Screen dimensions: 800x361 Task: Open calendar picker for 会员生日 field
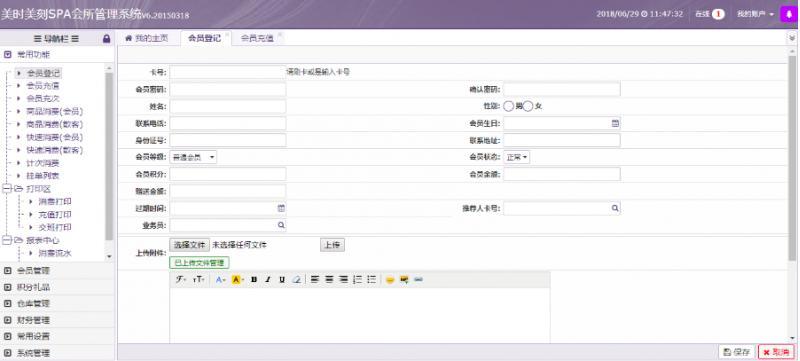pos(615,123)
